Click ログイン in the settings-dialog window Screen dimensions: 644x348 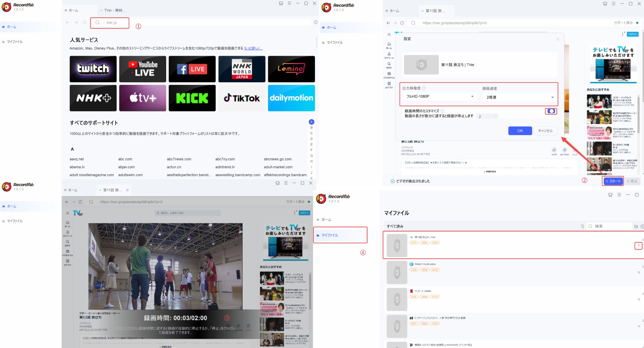point(633,34)
